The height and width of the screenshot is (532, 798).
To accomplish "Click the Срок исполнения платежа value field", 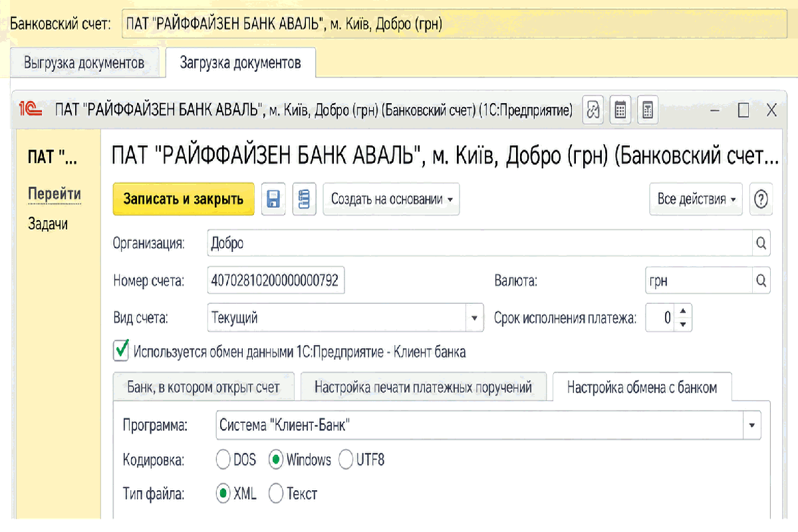I will click(x=660, y=318).
